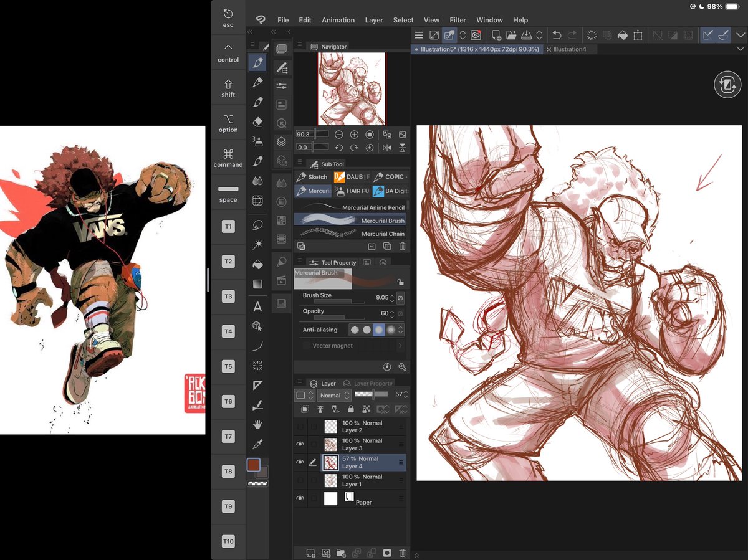The width and height of the screenshot is (748, 560).
Task: Select the Sketch sub tool group
Action: (312, 177)
